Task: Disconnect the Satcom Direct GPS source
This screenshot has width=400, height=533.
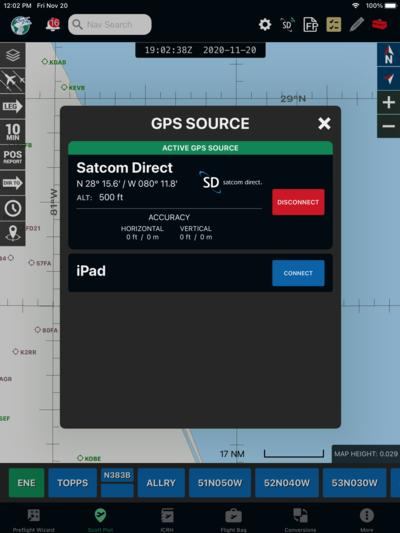Action: coord(298,202)
